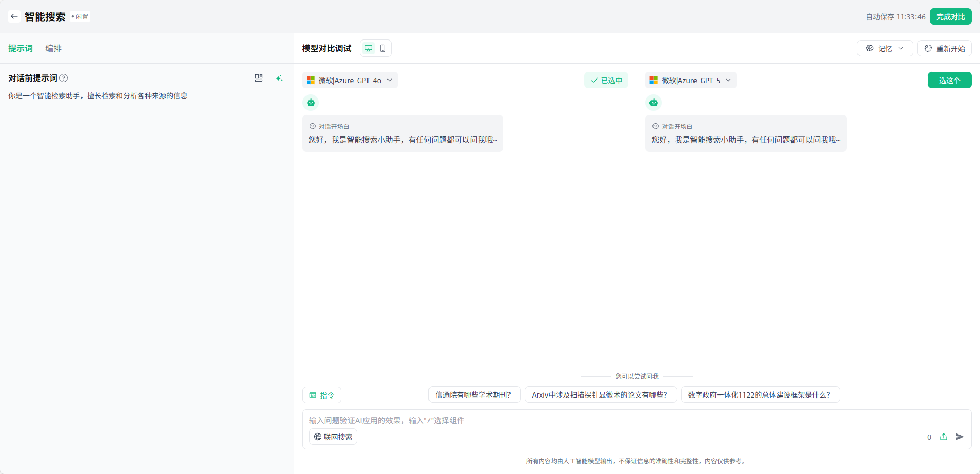
Task: Switch to desktop preview mode
Action: pos(369,48)
